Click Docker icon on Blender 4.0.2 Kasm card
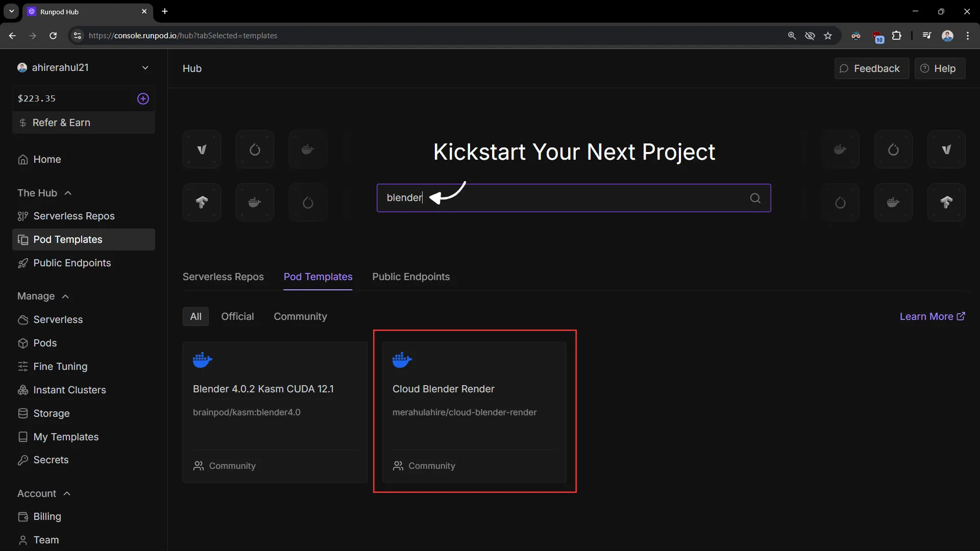The image size is (980, 551). pyautogui.click(x=202, y=360)
